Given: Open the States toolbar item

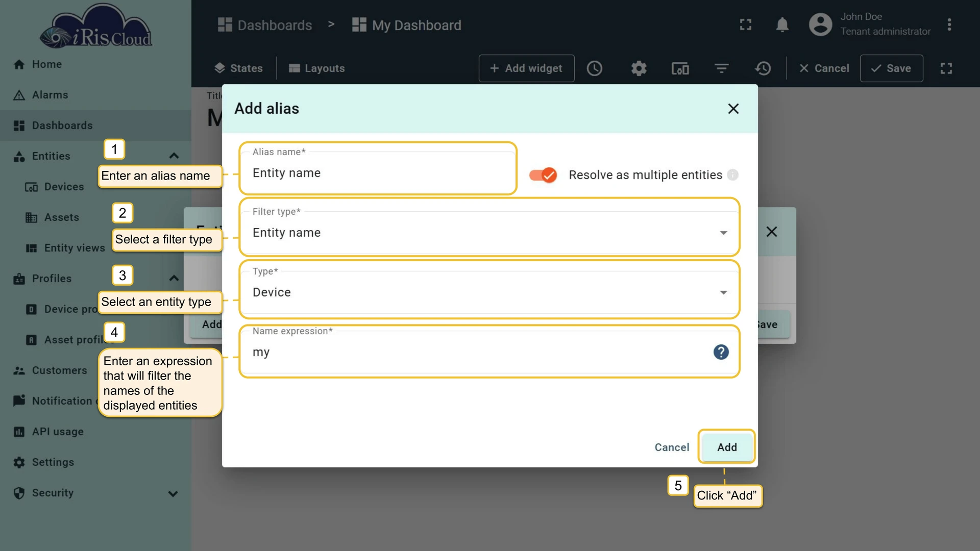Looking at the screenshot, I should coord(238,68).
